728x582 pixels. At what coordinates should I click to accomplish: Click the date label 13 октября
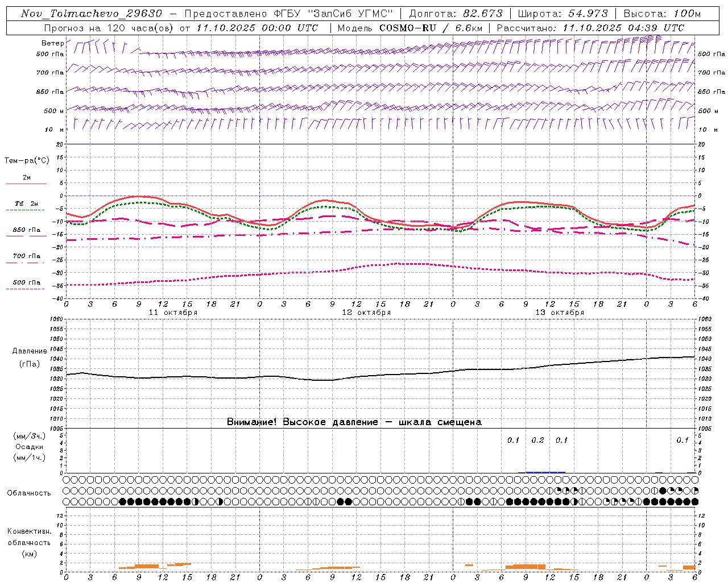pyautogui.click(x=560, y=313)
